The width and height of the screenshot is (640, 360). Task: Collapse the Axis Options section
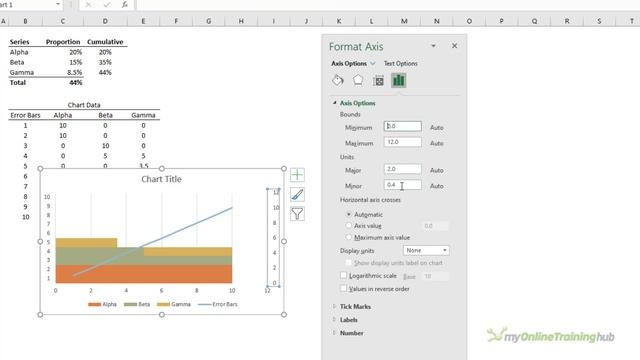tap(334, 103)
